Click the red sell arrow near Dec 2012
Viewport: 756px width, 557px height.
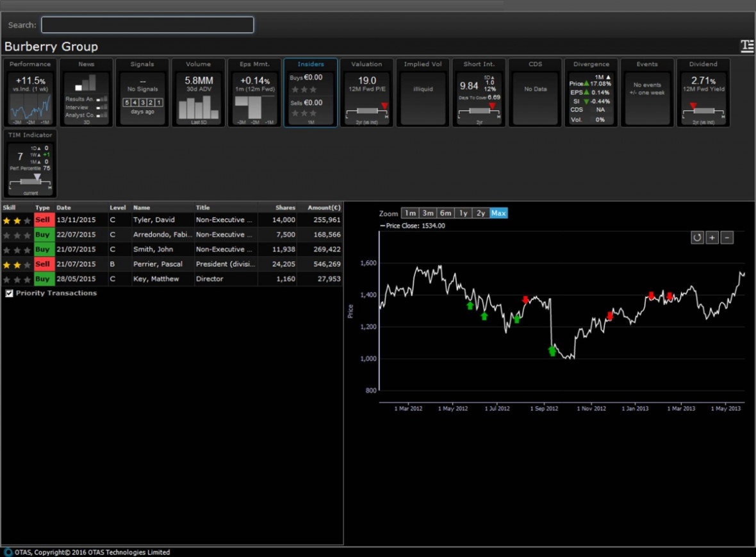point(610,316)
